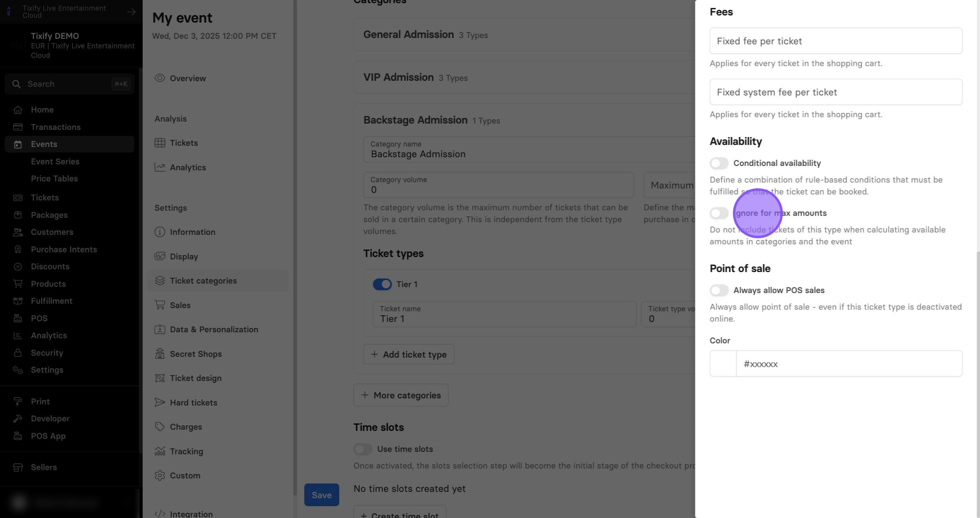Enable Always allow POS sales toggle

[719, 290]
